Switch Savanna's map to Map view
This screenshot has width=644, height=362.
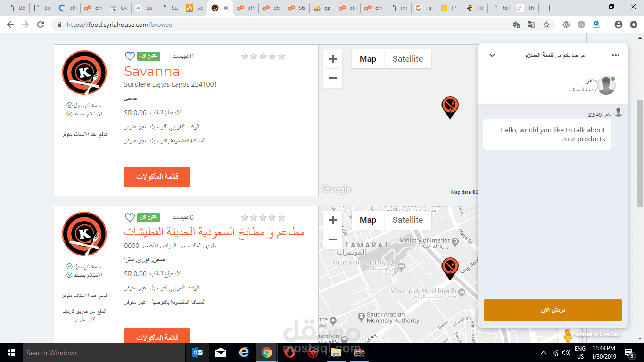tap(368, 59)
